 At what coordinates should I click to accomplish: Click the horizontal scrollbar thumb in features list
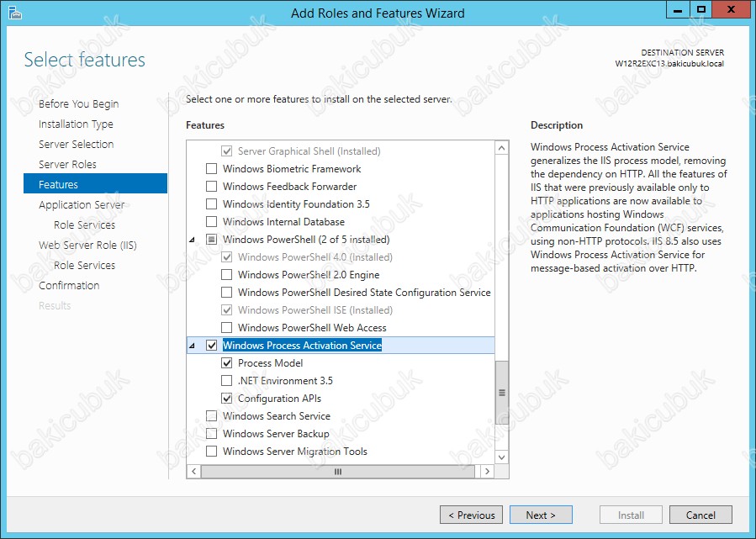click(338, 472)
